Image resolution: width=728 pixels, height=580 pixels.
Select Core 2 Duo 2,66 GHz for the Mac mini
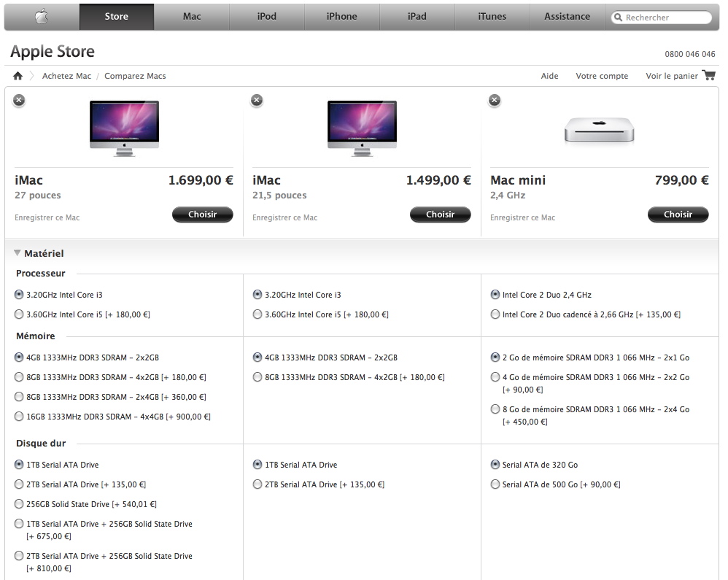(x=495, y=314)
